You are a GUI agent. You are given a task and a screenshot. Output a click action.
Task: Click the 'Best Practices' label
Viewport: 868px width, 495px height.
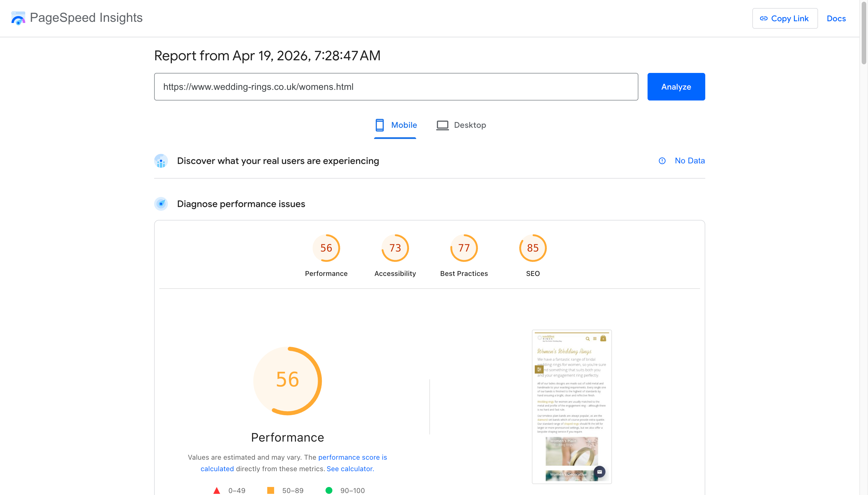464,273
